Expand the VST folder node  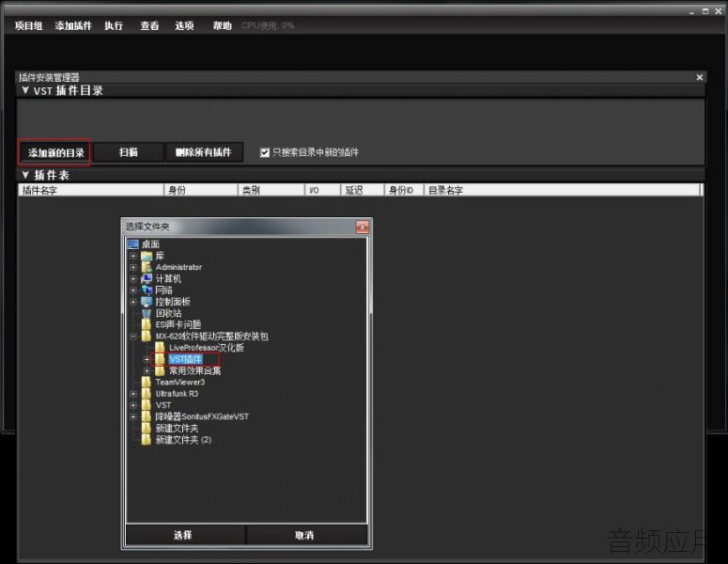click(133, 405)
